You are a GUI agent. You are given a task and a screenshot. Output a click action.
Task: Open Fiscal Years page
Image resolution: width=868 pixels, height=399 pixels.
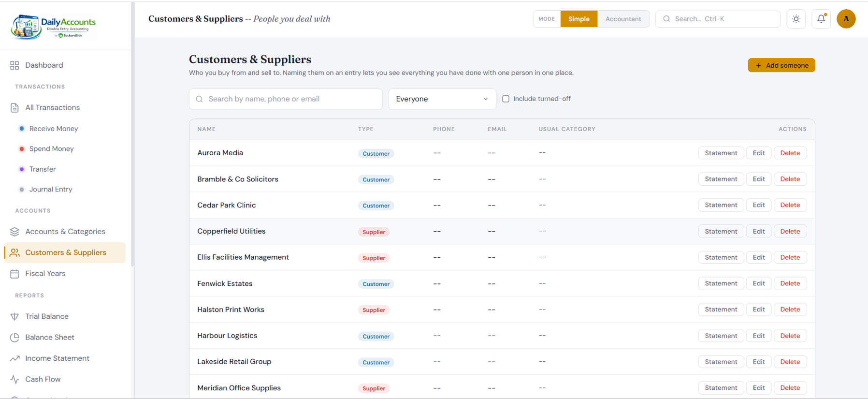click(65, 274)
